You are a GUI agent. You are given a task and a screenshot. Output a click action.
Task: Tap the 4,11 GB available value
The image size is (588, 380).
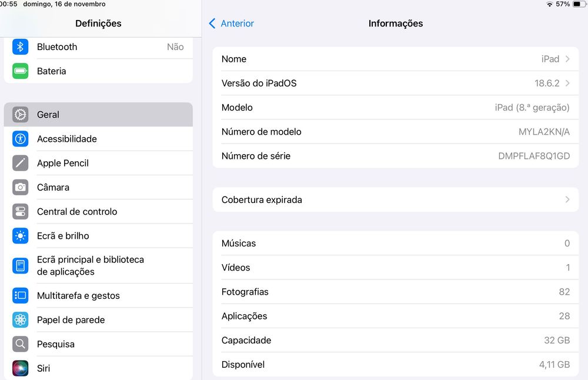click(x=554, y=365)
